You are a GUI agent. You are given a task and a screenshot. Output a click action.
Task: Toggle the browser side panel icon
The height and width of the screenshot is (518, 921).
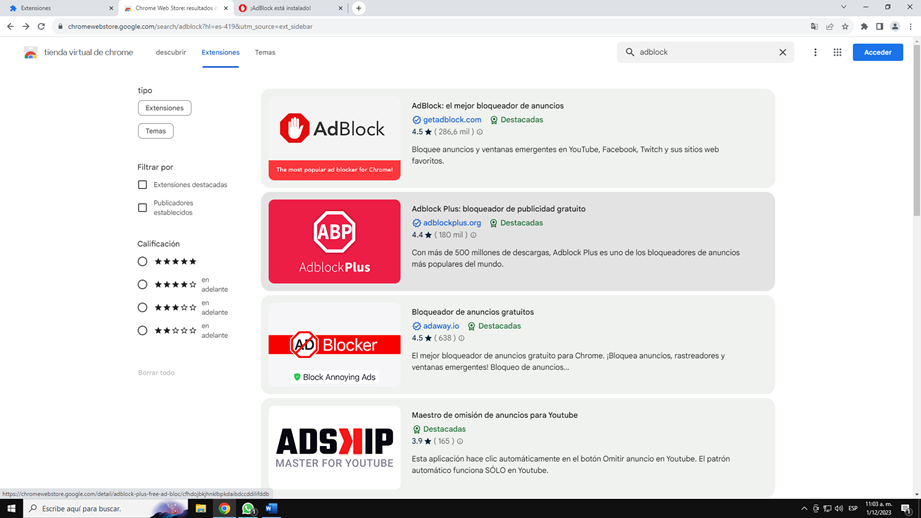click(879, 26)
